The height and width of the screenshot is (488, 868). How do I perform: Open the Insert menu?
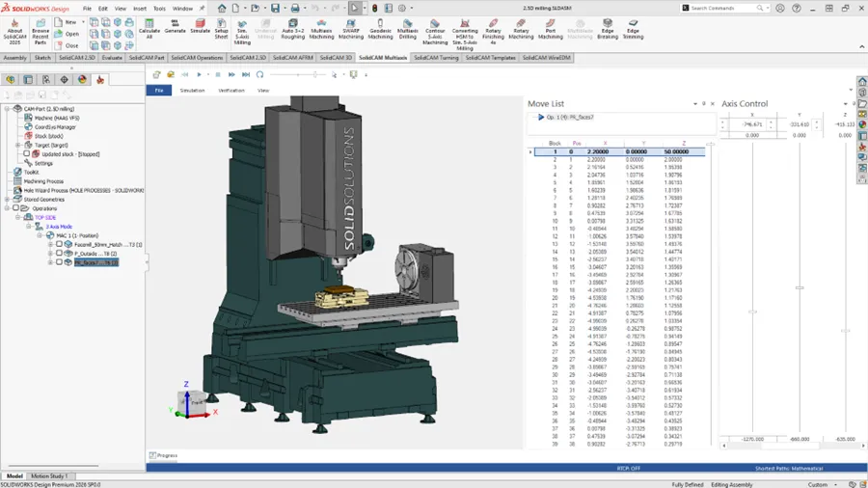tap(140, 9)
